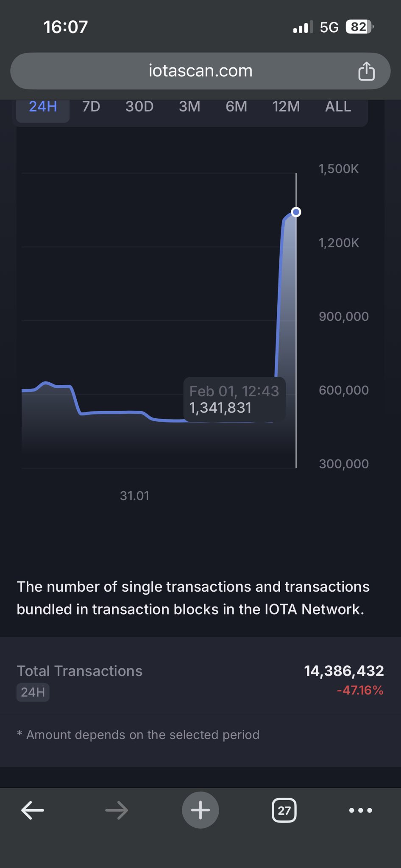Tap the share icon in address bar
Image resolution: width=401 pixels, height=868 pixels.
pyautogui.click(x=366, y=71)
